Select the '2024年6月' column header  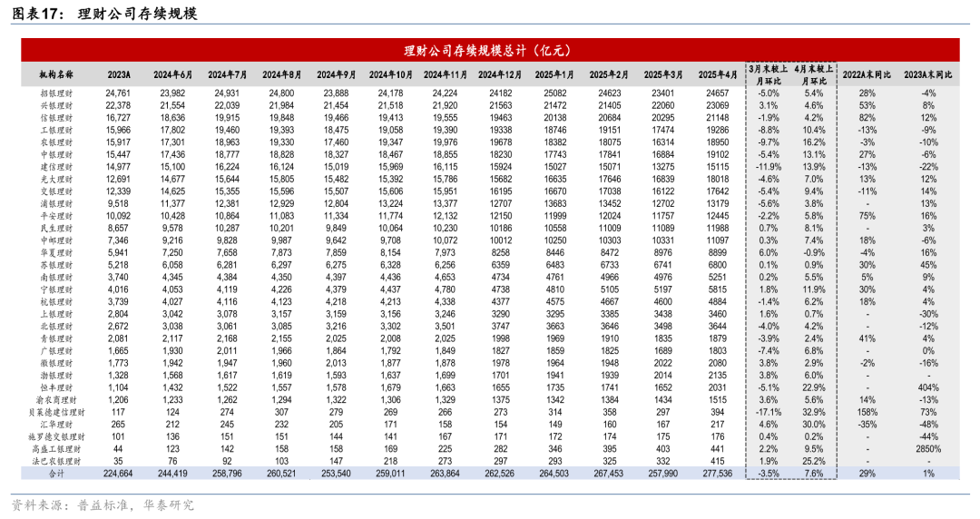point(173,74)
